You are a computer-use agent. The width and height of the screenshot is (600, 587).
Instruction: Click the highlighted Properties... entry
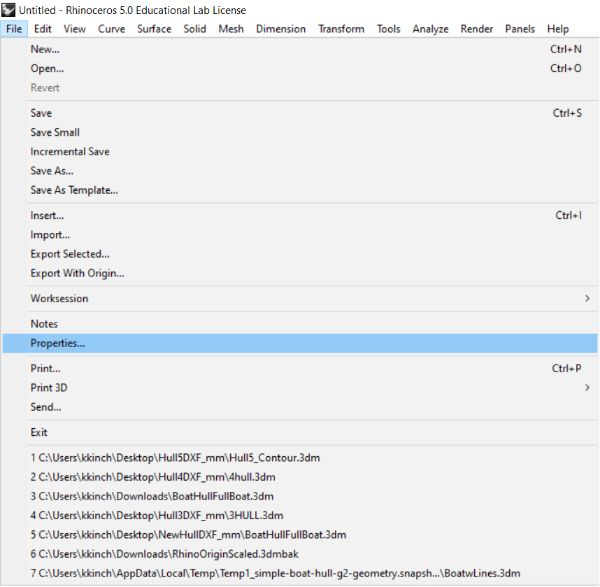tap(300, 343)
